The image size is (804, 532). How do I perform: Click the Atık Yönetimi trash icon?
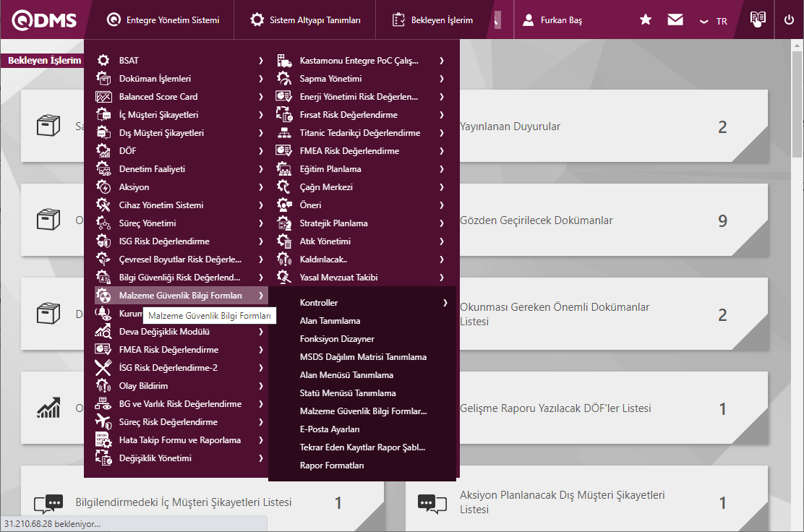point(284,241)
